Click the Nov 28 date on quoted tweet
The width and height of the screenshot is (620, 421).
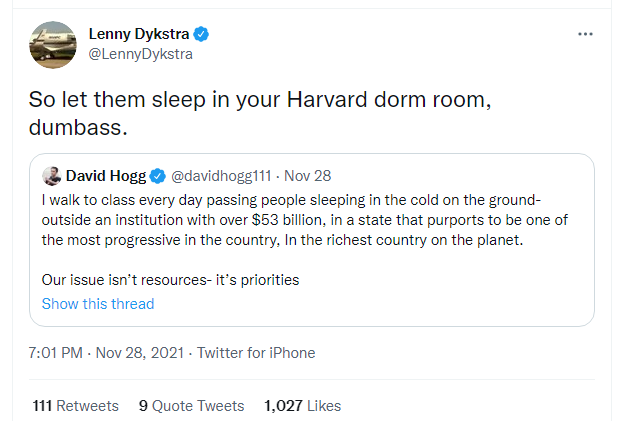point(308,176)
